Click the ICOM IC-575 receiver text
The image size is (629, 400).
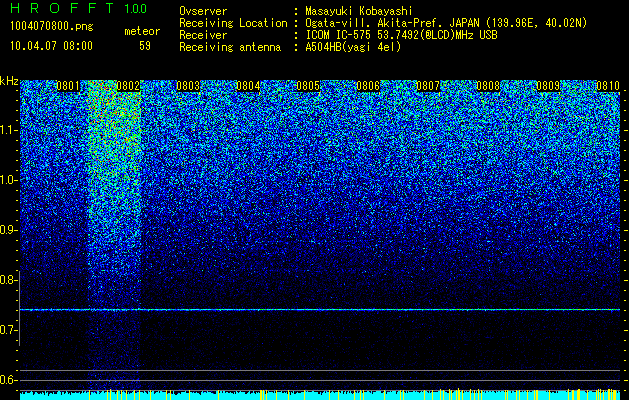401,35
